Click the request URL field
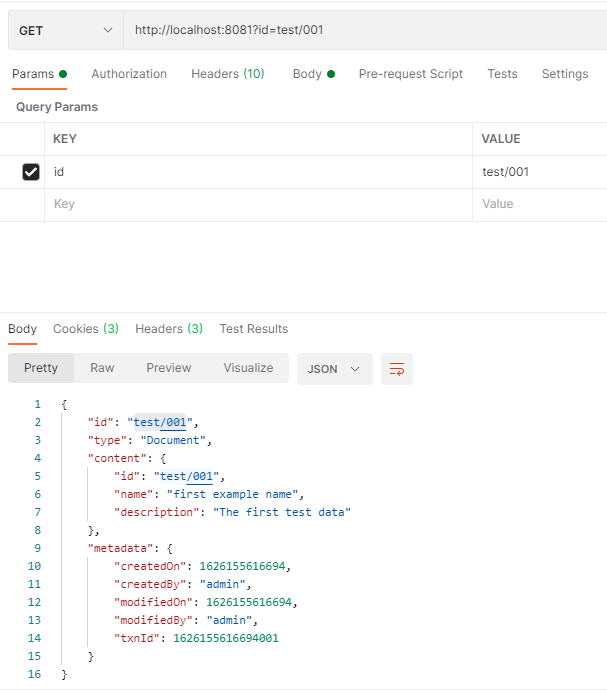The image size is (607, 693). pyautogui.click(x=365, y=30)
